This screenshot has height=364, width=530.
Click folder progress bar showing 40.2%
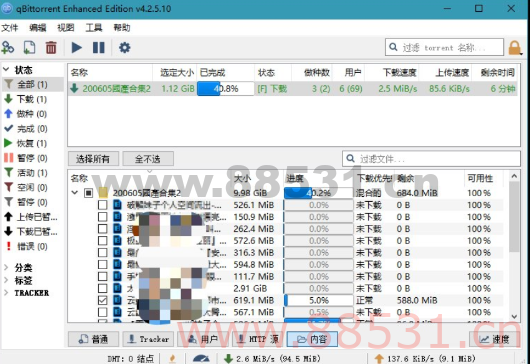point(318,193)
